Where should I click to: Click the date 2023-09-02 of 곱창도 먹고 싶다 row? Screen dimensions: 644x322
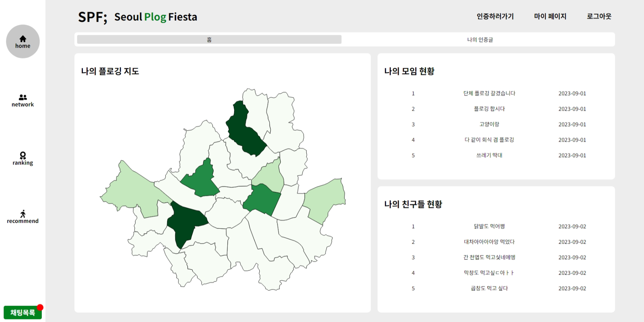[572, 289]
